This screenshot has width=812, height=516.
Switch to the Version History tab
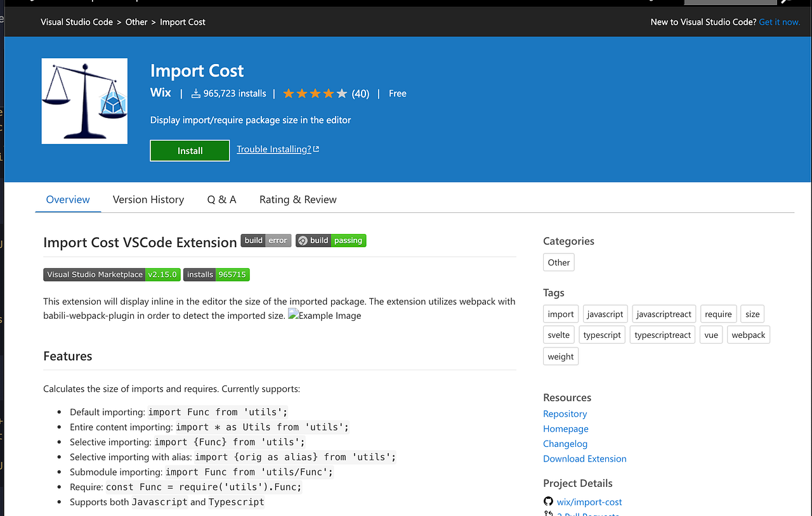point(148,199)
